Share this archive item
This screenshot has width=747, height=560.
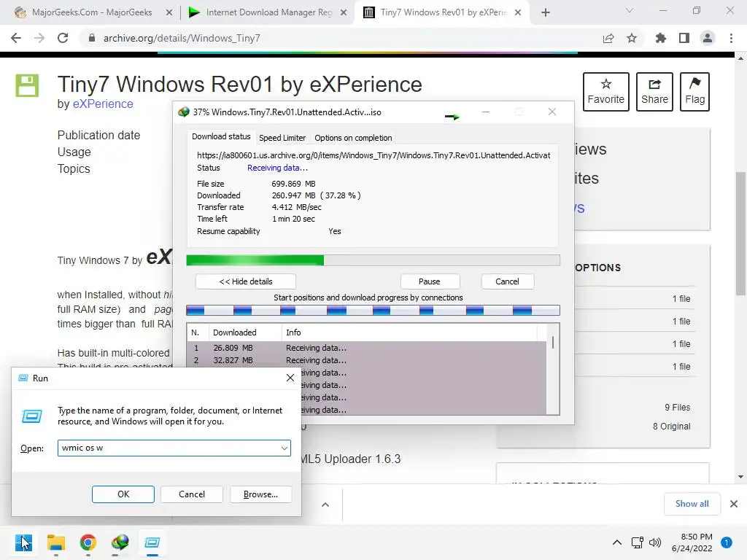[x=654, y=92]
